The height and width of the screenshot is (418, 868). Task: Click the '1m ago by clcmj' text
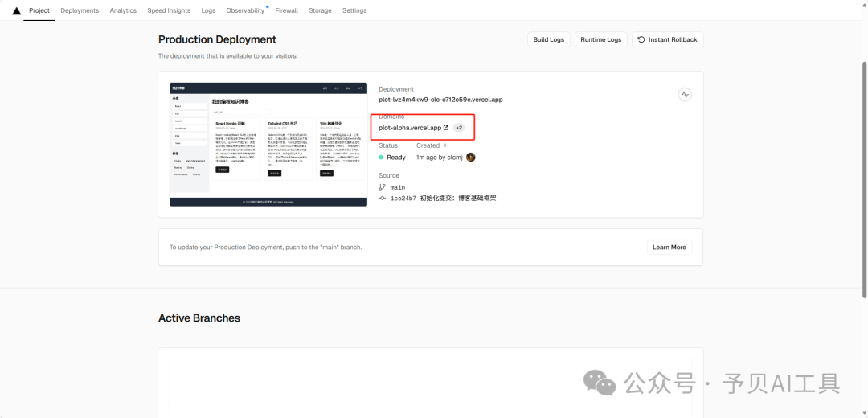click(x=440, y=158)
